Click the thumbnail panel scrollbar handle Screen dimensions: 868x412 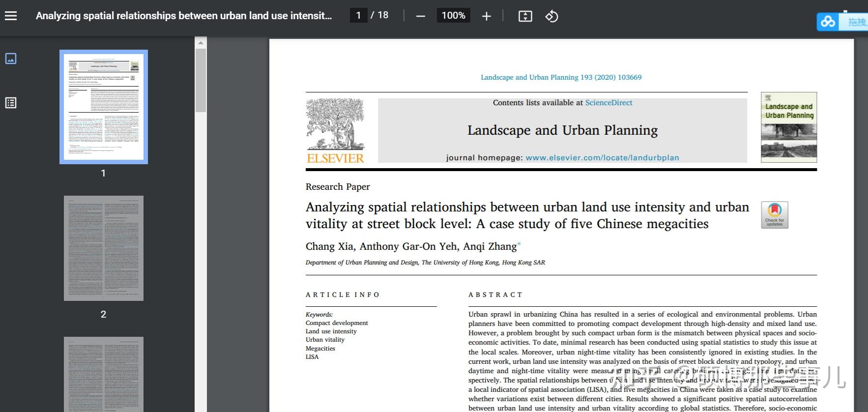(x=201, y=80)
